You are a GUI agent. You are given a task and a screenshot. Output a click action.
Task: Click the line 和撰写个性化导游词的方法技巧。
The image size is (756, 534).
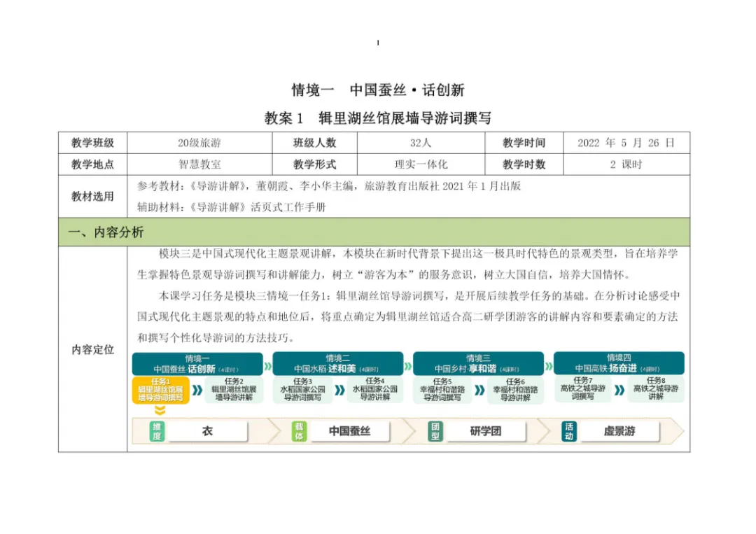tap(216, 338)
